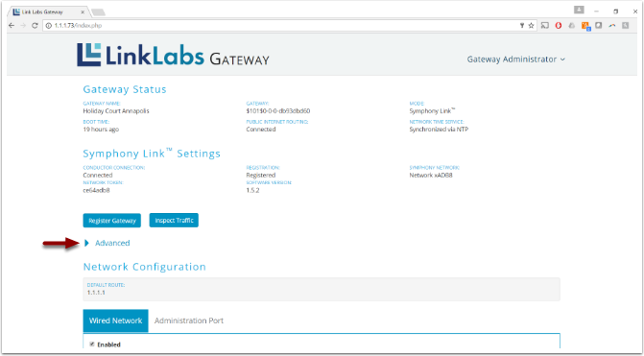Click the red Opera-style extension icon
Screen dimensions: 644x356
point(559,26)
